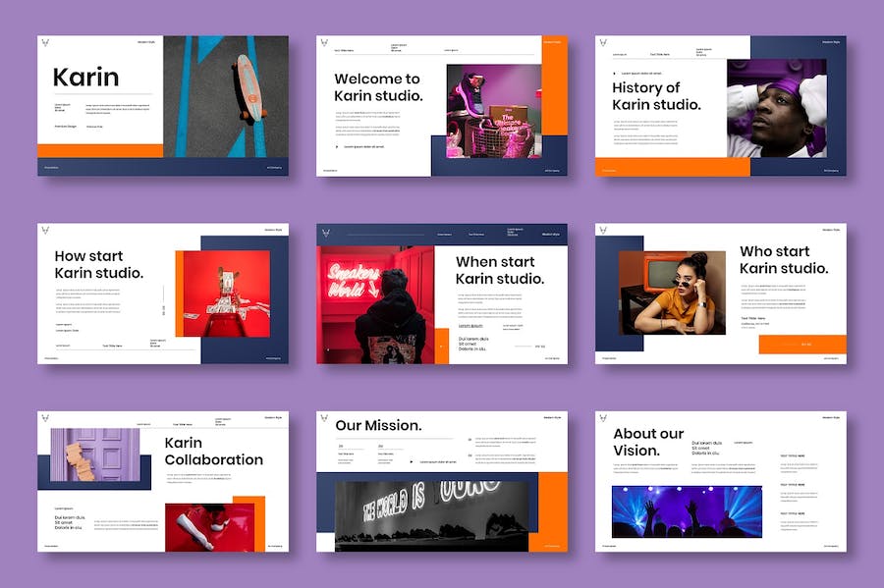
Task: Click the orange button on Who start slide
Action: [801, 344]
